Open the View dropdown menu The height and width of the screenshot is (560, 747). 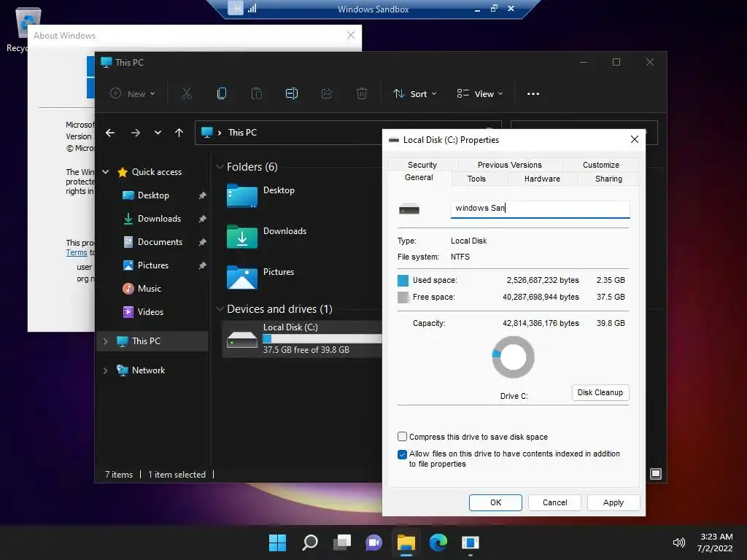pos(480,94)
